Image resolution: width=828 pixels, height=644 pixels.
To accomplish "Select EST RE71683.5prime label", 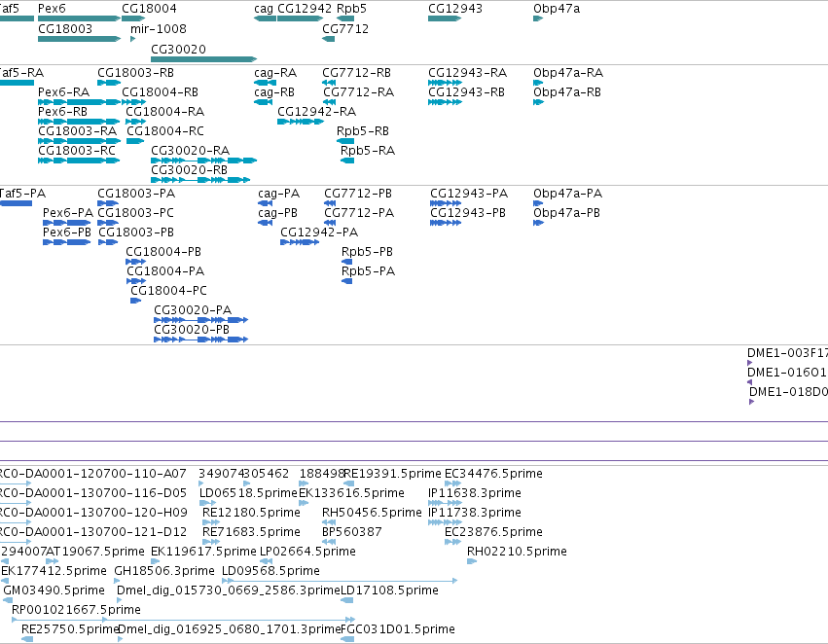I will pyautogui.click(x=251, y=532).
